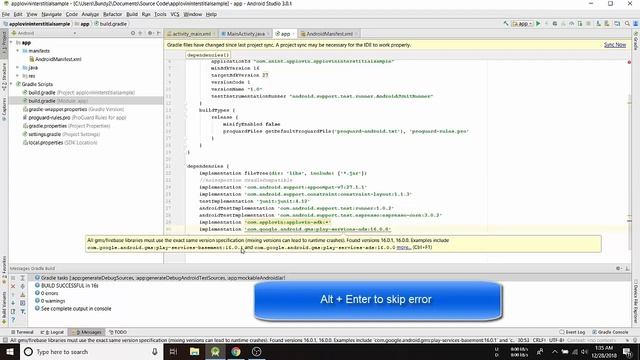
Task: Open the Build menu
Action: [132, 14]
